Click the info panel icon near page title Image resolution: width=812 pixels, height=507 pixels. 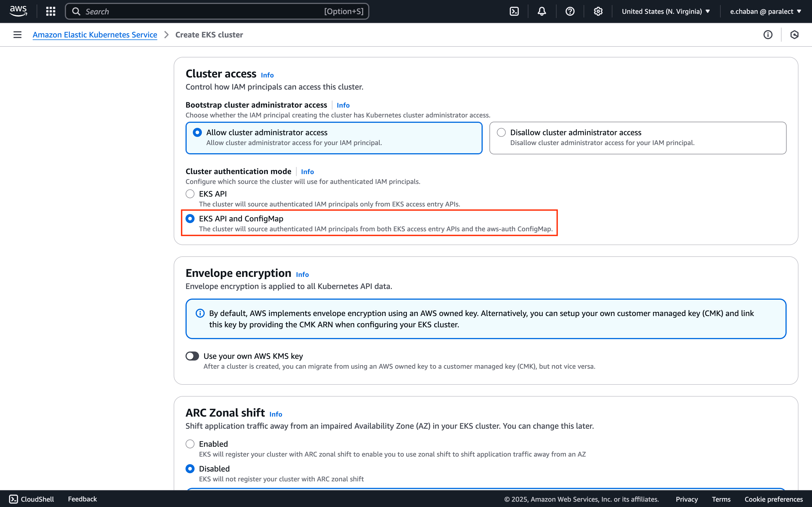(768, 35)
